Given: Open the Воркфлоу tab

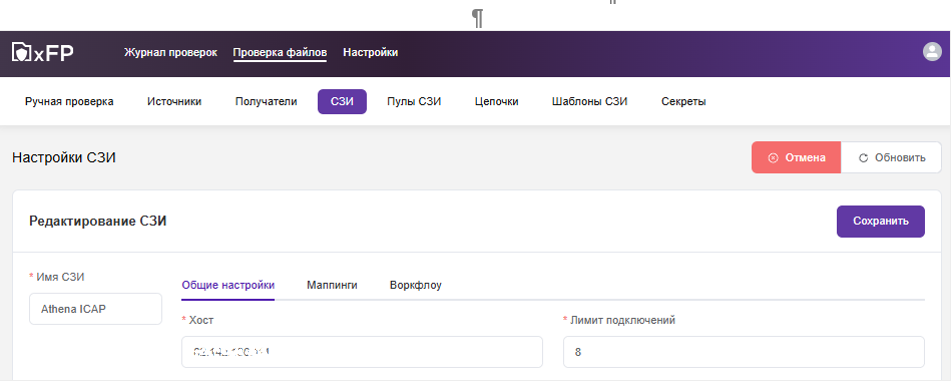Looking at the screenshot, I should [x=416, y=286].
